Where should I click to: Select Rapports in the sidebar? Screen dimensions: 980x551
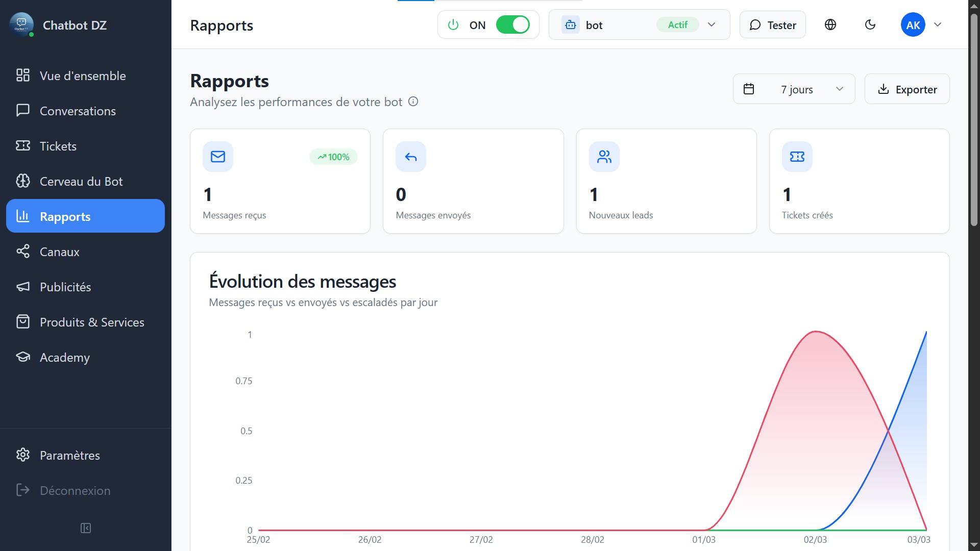tap(85, 216)
